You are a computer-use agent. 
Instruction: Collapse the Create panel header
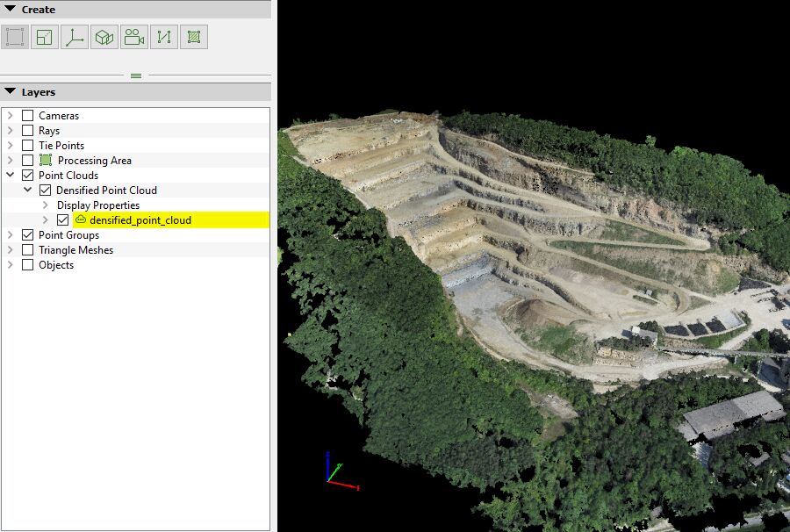[10, 9]
